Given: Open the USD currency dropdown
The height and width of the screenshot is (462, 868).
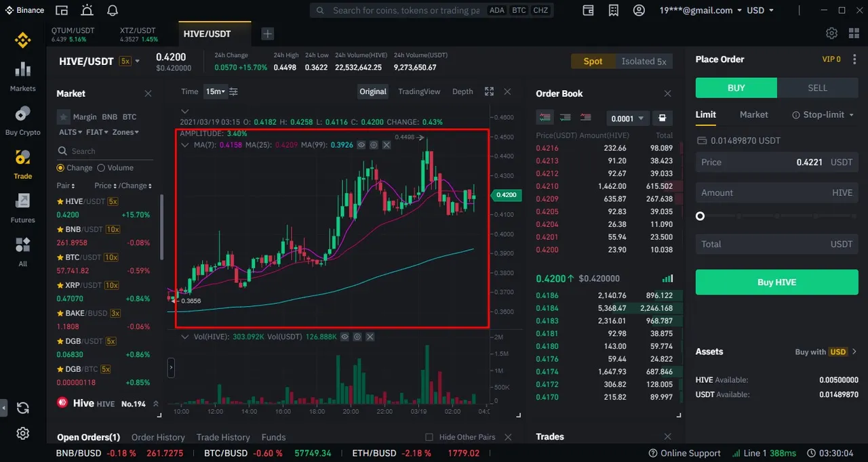Looking at the screenshot, I should coord(760,10).
